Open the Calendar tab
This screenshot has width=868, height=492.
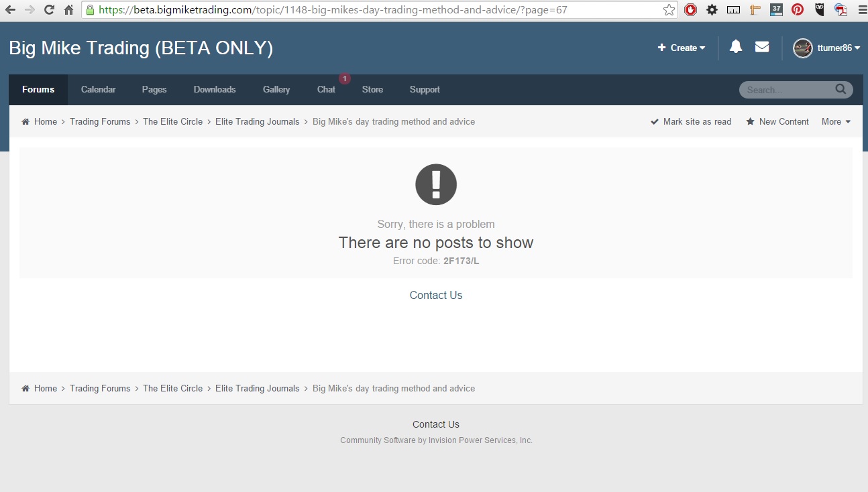[99, 90]
